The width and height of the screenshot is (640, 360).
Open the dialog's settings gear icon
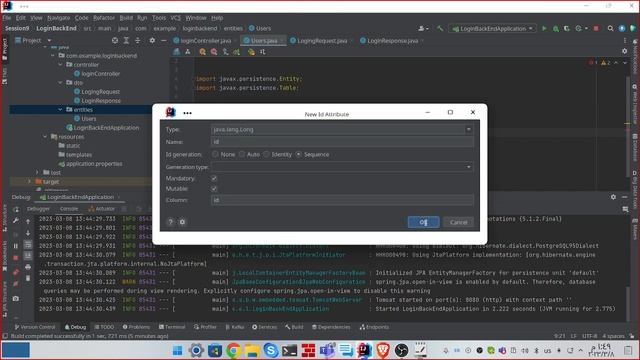[182, 222]
